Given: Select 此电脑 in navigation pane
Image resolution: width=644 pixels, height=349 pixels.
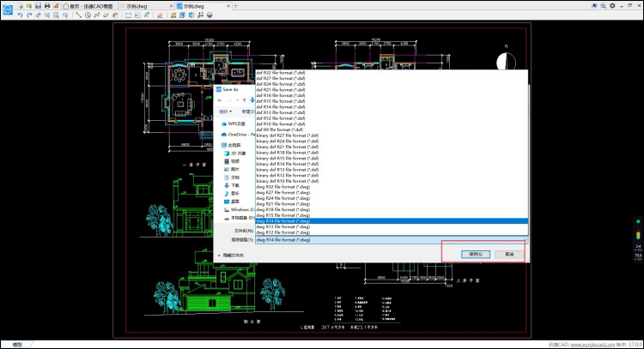Looking at the screenshot, I should (231, 145).
